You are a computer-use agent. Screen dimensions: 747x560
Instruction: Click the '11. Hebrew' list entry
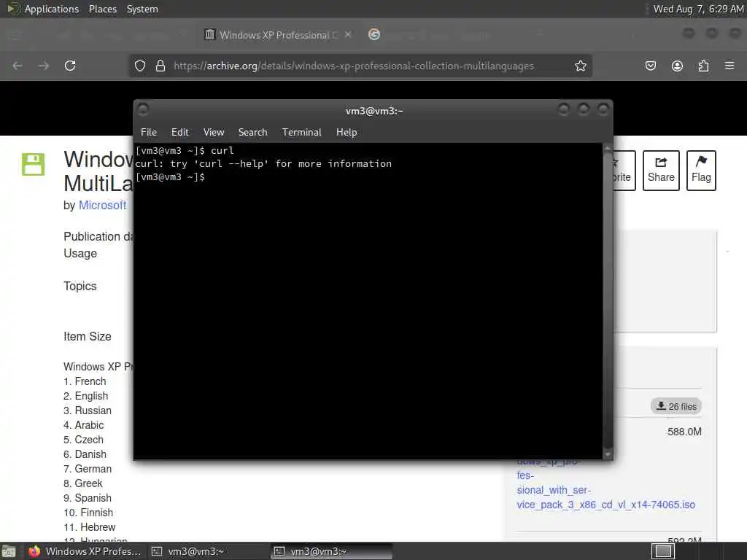coord(89,527)
